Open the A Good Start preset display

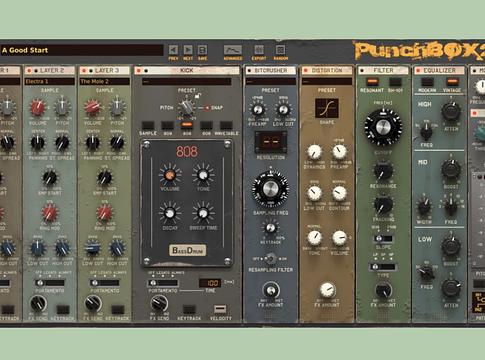(82, 50)
